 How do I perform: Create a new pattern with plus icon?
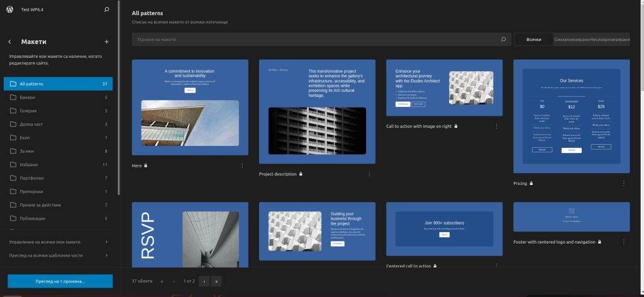pos(107,42)
